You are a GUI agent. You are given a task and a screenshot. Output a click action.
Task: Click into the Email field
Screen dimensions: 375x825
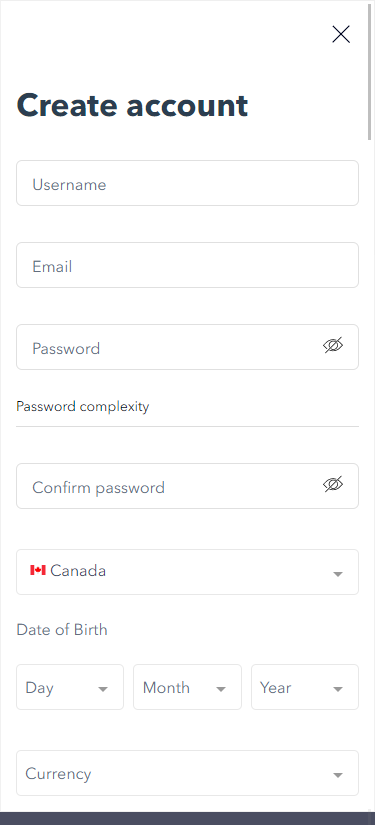pyautogui.click(x=187, y=265)
